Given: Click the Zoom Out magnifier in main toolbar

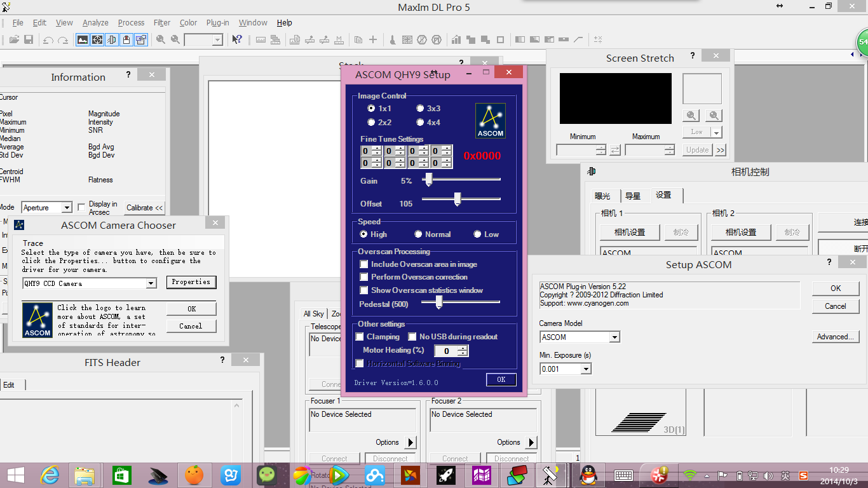Looking at the screenshot, I should 175,39.
